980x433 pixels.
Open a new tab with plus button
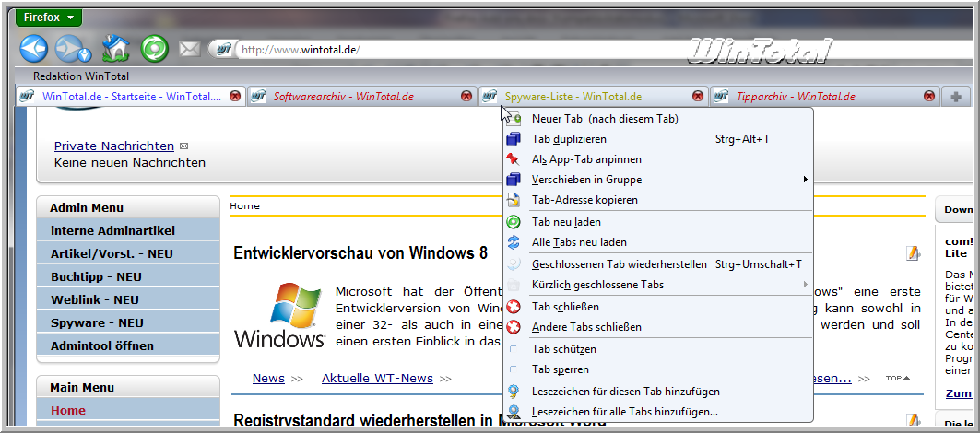[x=955, y=96]
